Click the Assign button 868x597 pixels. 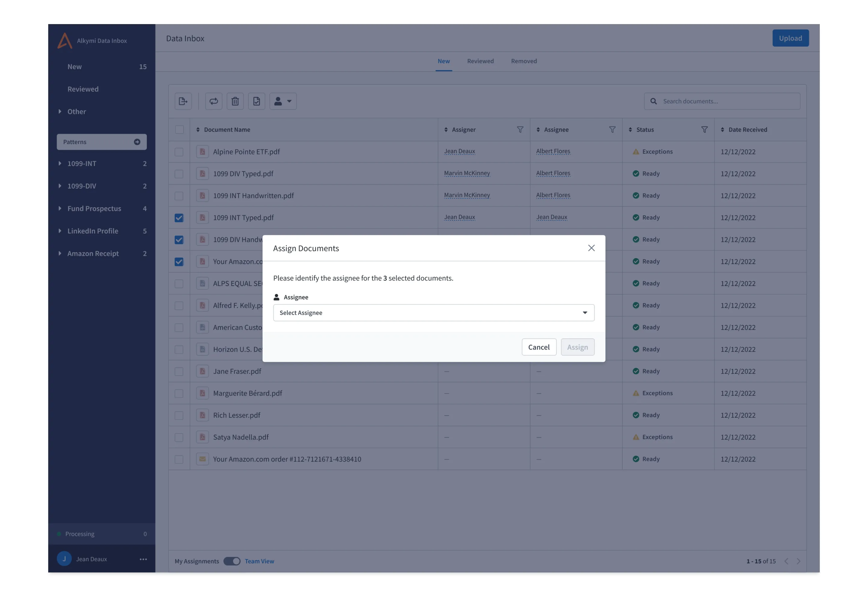577,347
